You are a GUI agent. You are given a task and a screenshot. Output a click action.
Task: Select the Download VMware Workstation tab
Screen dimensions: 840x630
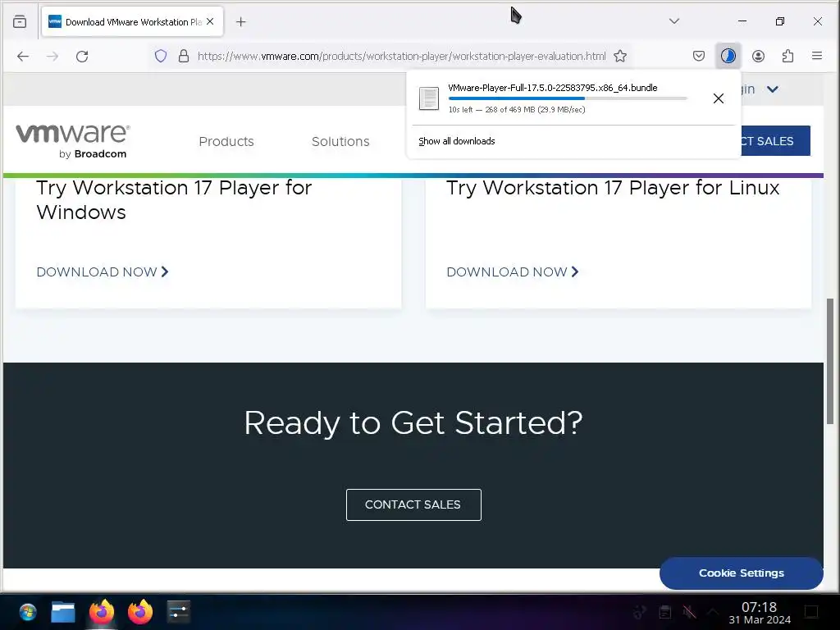pyautogui.click(x=132, y=22)
